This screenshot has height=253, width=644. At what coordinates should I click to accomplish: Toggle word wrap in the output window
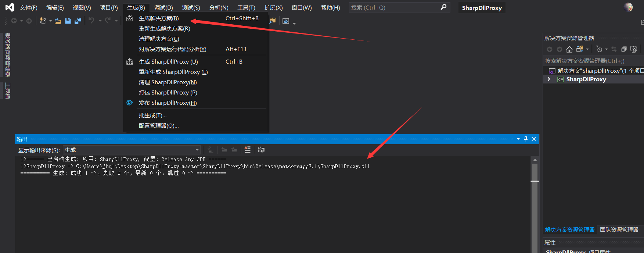click(x=261, y=150)
